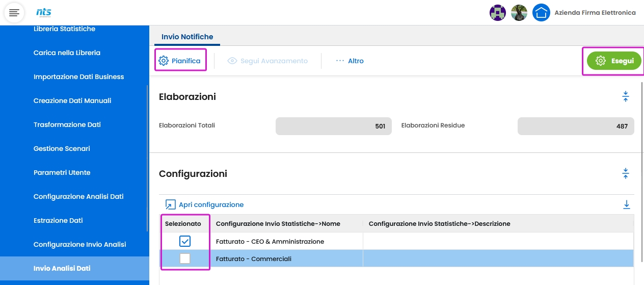The image size is (644, 285).
Task: Sort by the Selezionato column header
Action: point(183,223)
